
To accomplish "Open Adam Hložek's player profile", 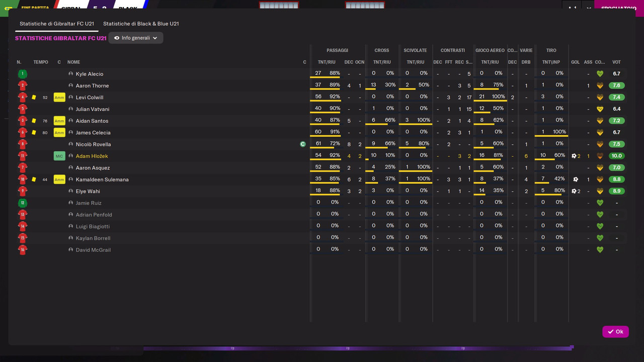I will point(92,156).
